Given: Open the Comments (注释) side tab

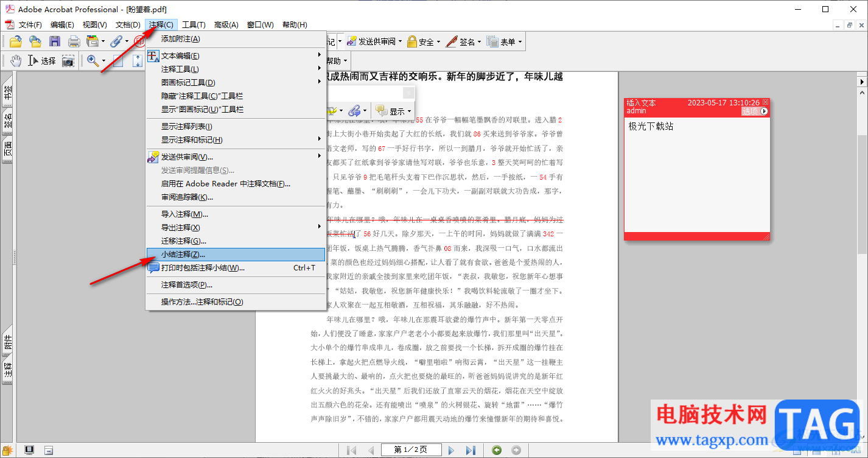Looking at the screenshot, I should point(8,370).
